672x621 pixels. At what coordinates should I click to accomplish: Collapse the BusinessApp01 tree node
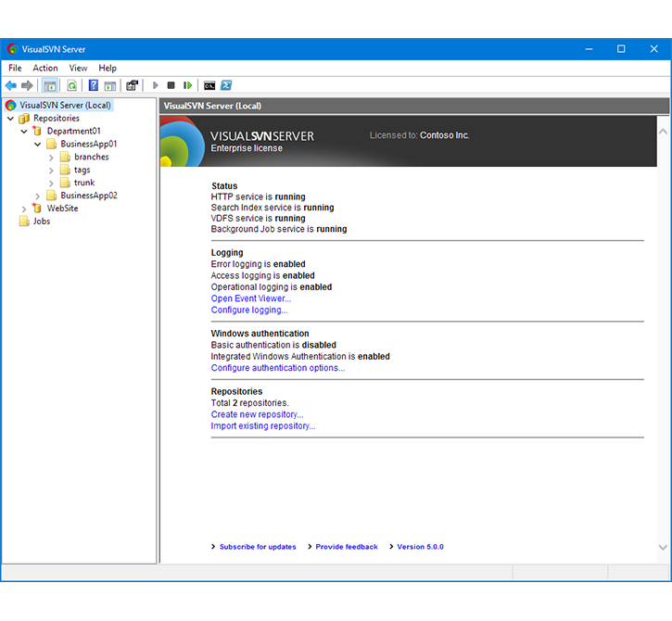[38, 144]
